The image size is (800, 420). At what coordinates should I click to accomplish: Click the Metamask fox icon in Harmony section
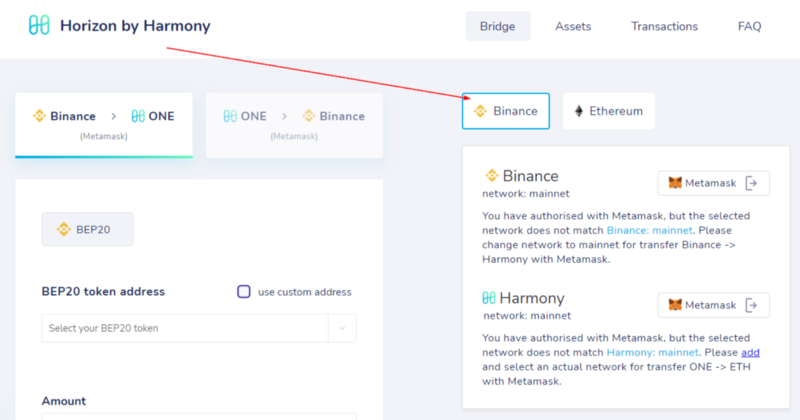pos(676,305)
